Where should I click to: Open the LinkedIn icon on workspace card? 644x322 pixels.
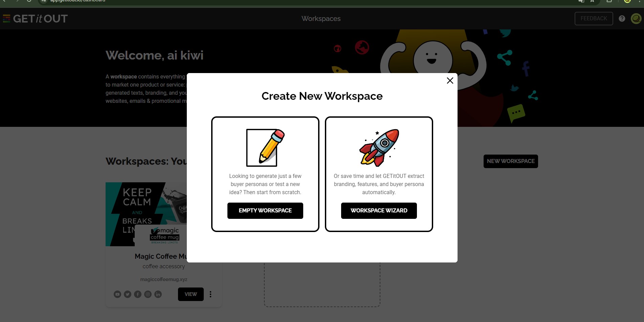click(158, 294)
